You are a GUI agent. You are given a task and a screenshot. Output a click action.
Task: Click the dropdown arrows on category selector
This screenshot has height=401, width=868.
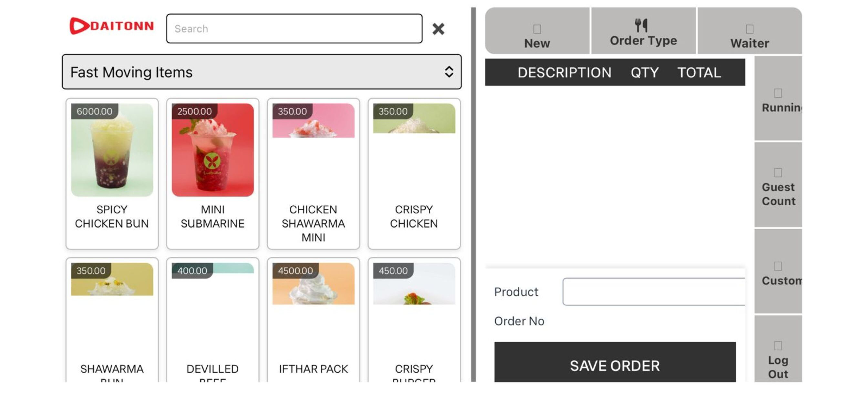(x=449, y=72)
